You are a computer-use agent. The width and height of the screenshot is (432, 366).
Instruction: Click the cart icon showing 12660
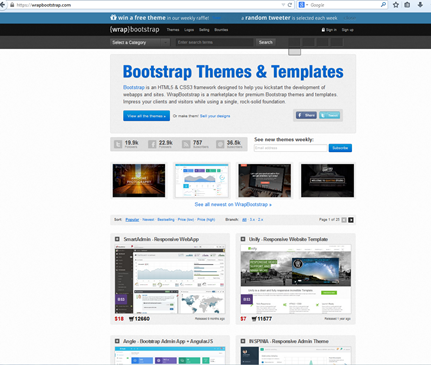click(131, 319)
